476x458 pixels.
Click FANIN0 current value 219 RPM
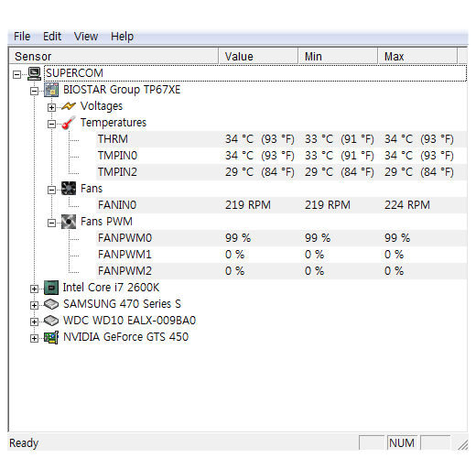point(248,205)
